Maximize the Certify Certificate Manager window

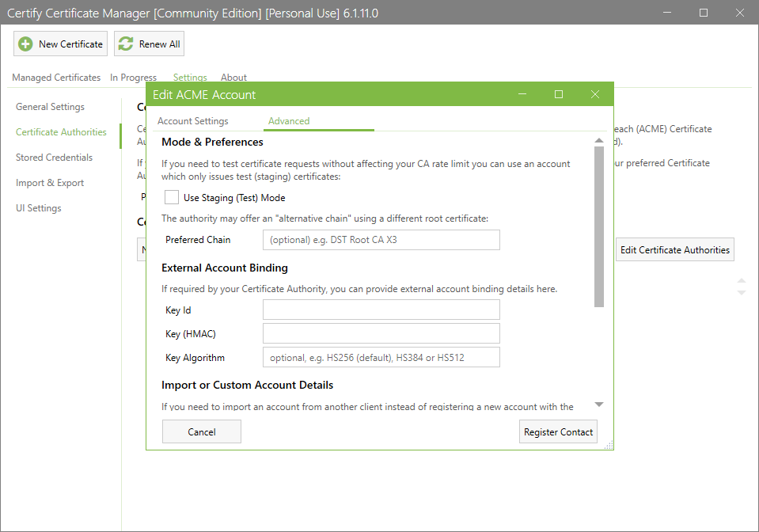pos(704,13)
